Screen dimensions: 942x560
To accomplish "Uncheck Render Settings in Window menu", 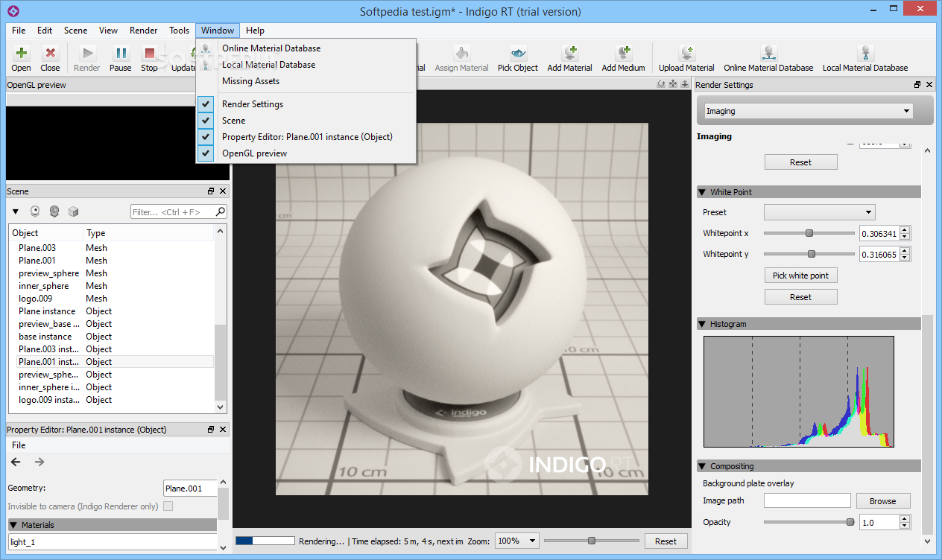I will tap(206, 104).
